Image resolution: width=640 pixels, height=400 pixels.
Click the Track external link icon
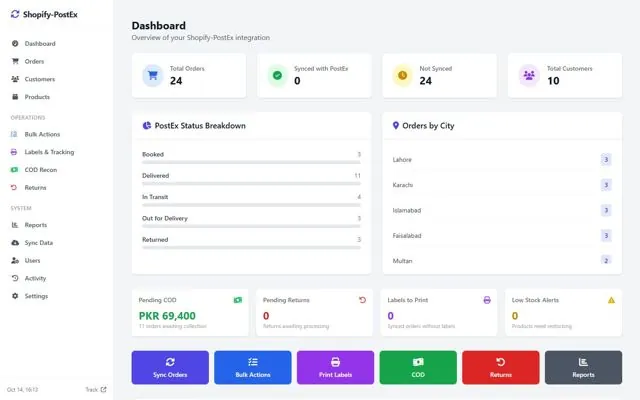tap(104, 389)
